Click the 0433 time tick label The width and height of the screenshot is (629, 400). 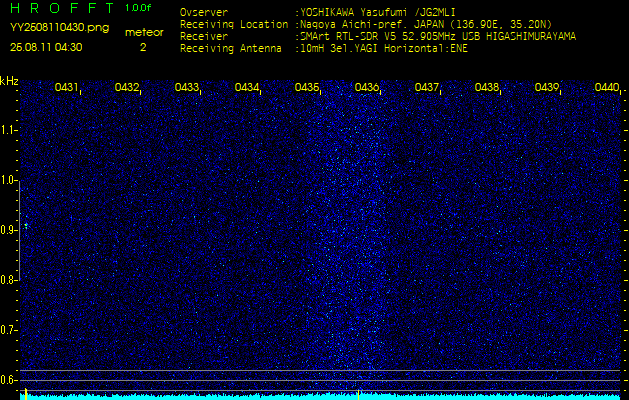click(x=187, y=87)
